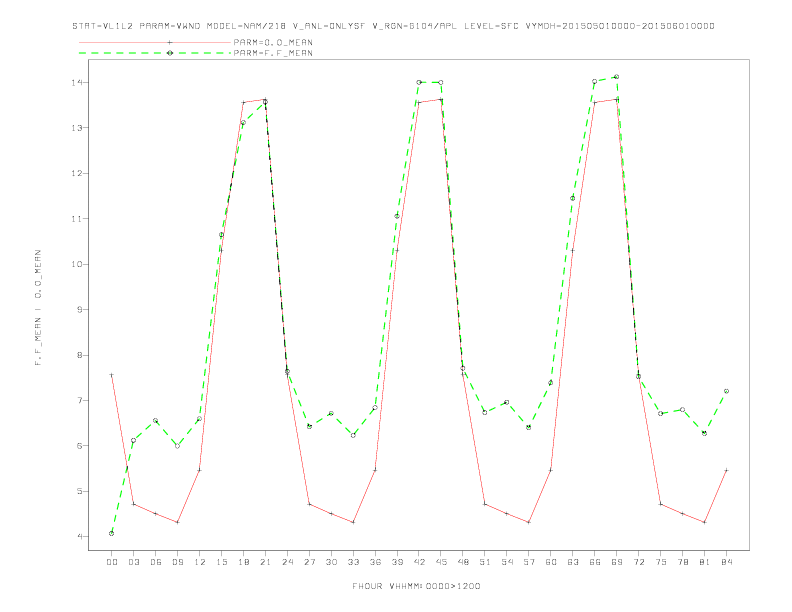Click x-axis forecast hour label 18
The height and width of the screenshot is (612, 792).
(243, 562)
